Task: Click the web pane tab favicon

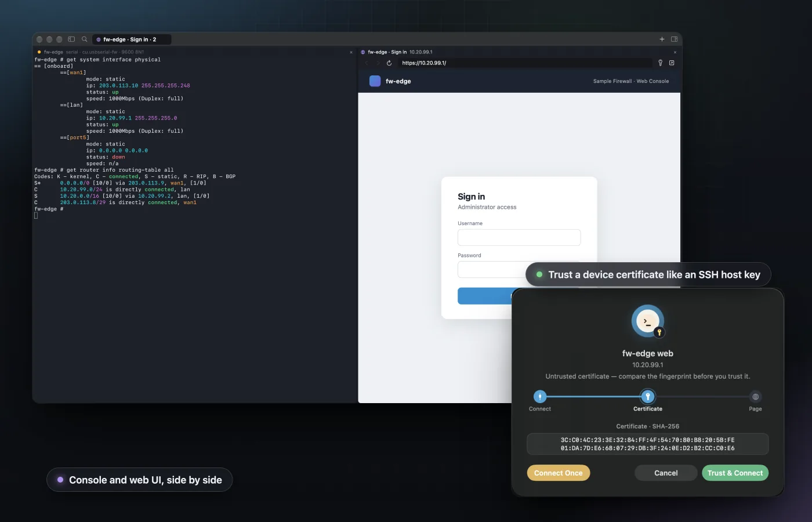Action: point(363,52)
